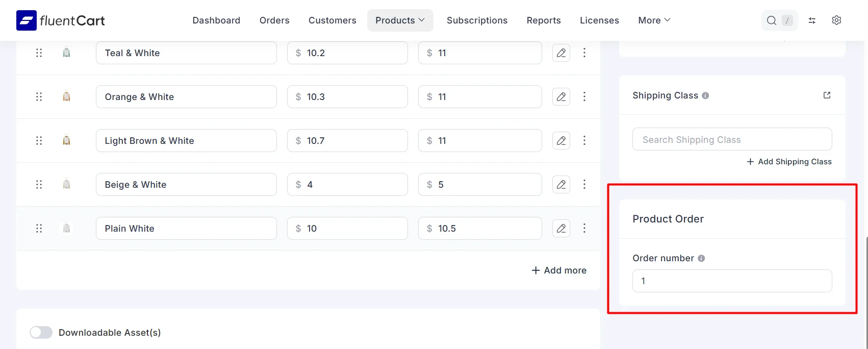The image size is (868, 349).
Task: Enable Downloadable Asset(s) toggle
Action: point(41,333)
